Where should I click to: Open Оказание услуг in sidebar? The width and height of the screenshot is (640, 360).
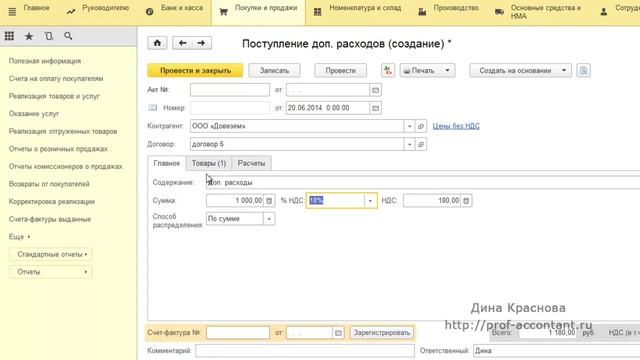coord(34,113)
